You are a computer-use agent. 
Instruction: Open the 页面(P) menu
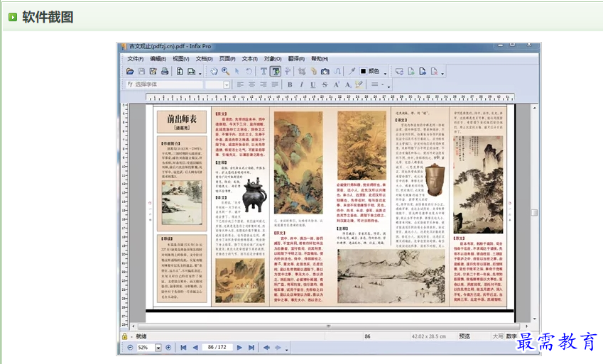[227, 59]
